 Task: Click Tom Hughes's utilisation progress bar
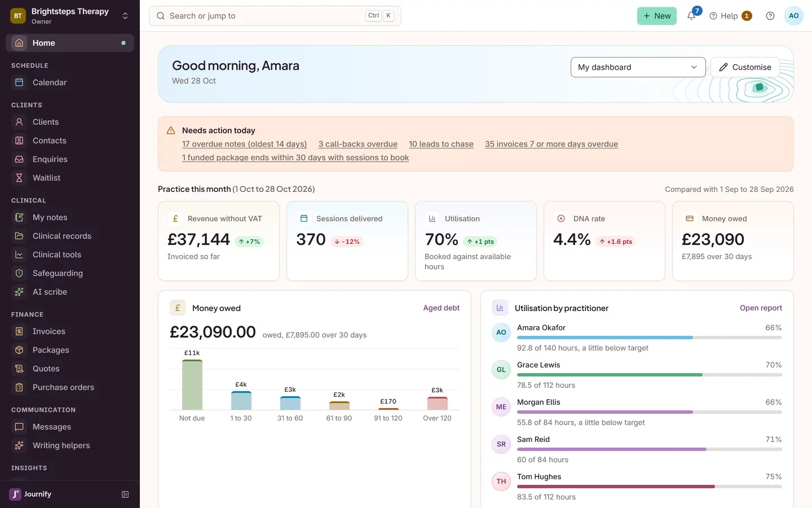point(650,487)
